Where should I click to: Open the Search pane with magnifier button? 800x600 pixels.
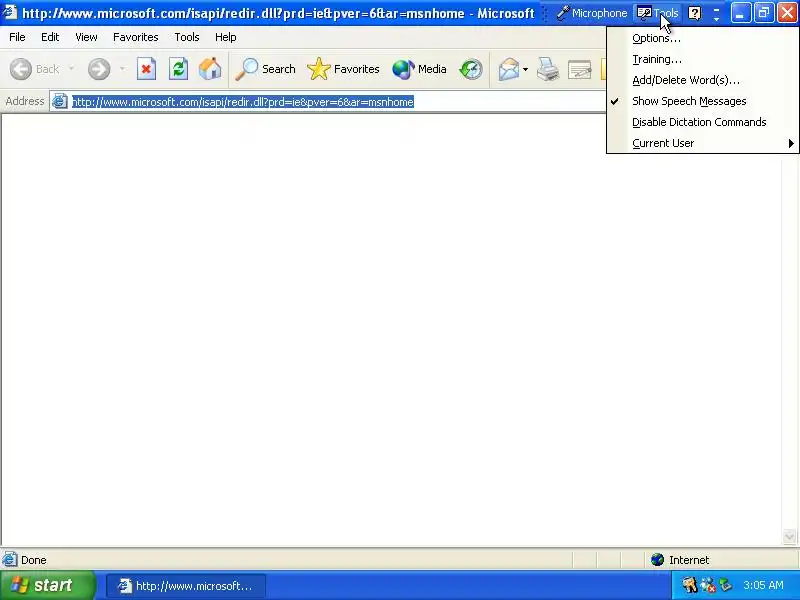[x=265, y=69]
